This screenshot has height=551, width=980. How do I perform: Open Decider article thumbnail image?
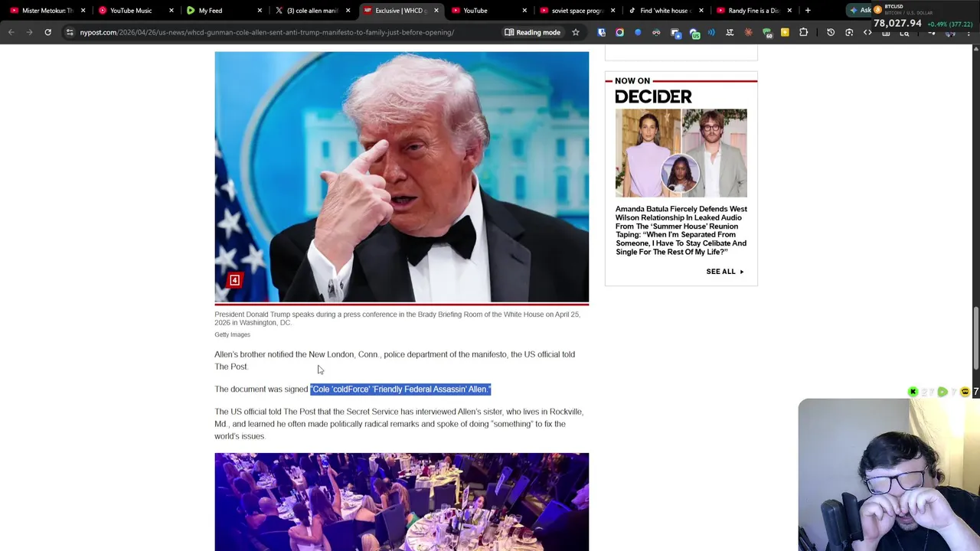[681, 153]
